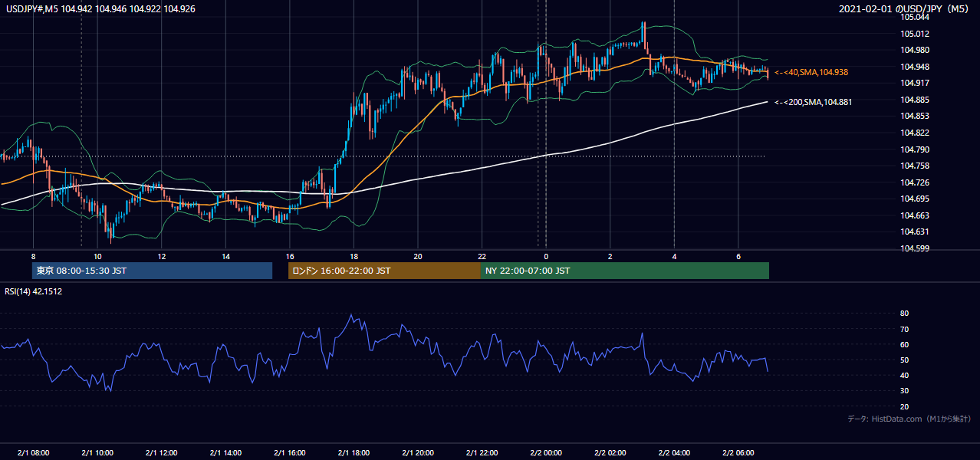Click price axis label 104.980
The height and width of the screenshot is (460, 980).
click(914, 50)
